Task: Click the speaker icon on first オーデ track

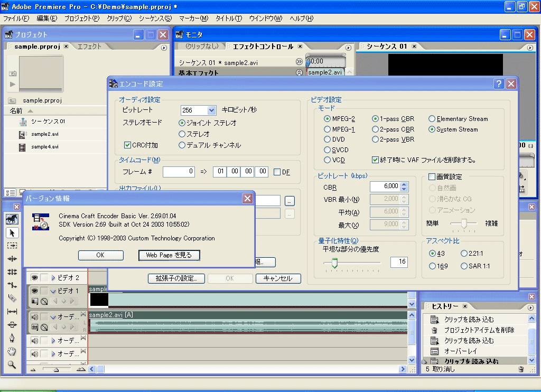Action: tap(34, 317)
